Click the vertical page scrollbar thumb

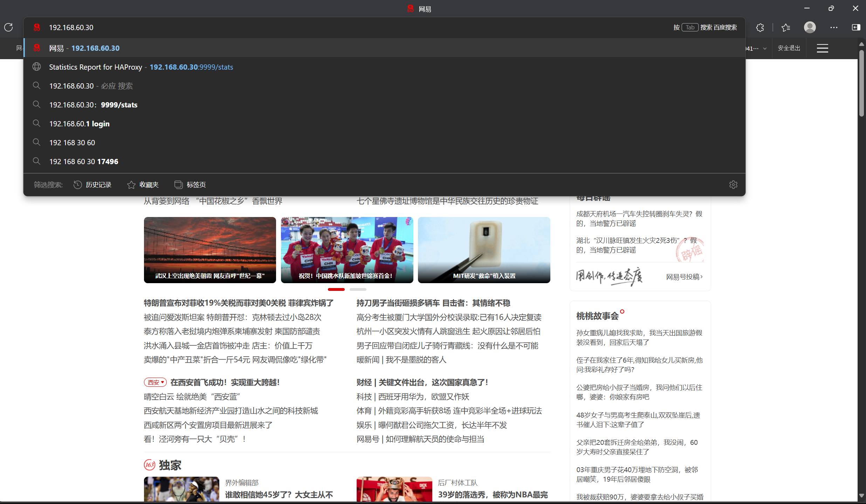pos(861,83)
